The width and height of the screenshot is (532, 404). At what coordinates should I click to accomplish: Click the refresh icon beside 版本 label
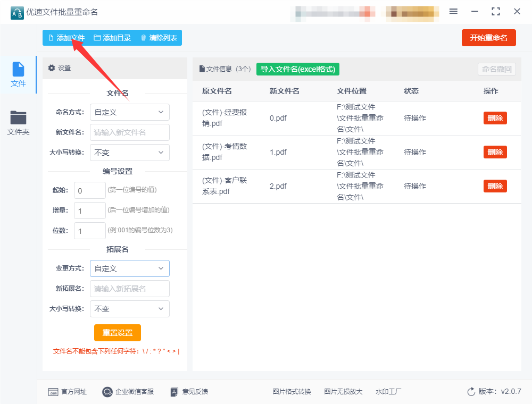(471, 392)
